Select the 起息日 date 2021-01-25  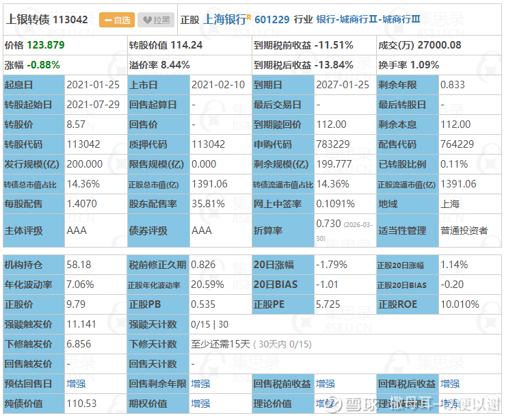pos(93,85)
